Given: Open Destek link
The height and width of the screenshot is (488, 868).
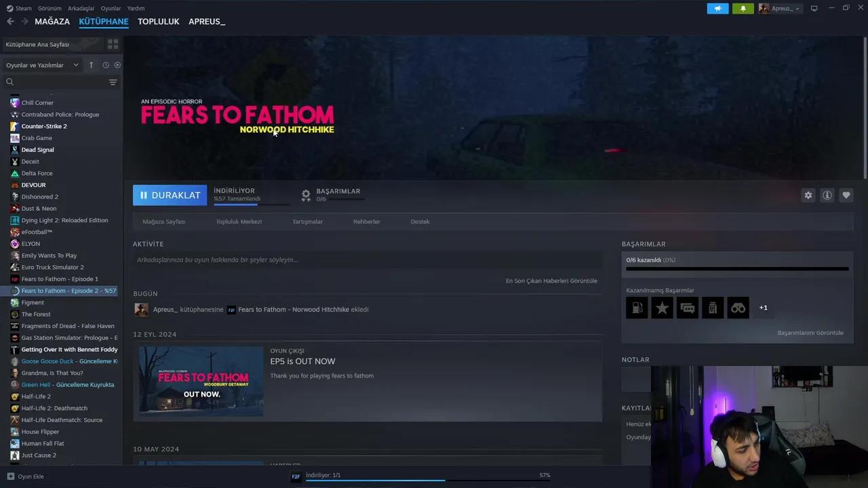Looking at the screenshot, I should point(420,222).
